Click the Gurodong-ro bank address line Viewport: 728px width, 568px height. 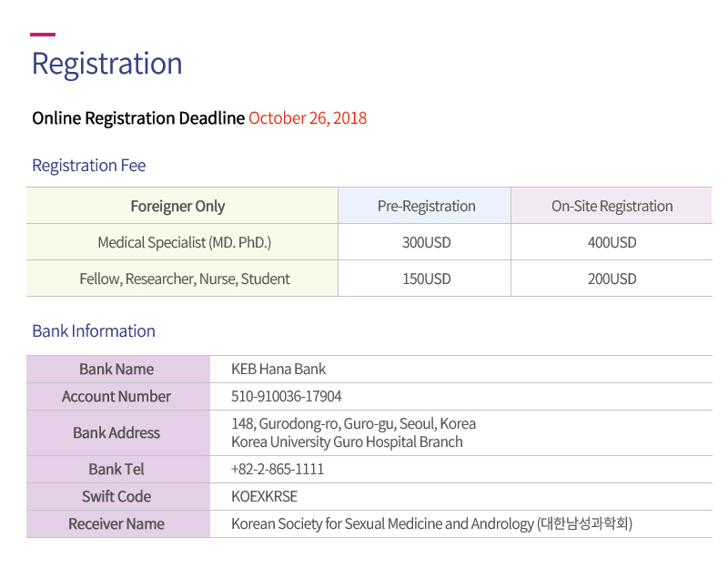point(353,423)
